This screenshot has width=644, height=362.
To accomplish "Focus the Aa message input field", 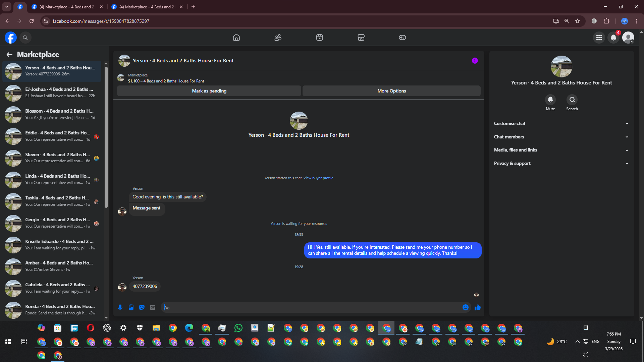I will coord(312,307).
